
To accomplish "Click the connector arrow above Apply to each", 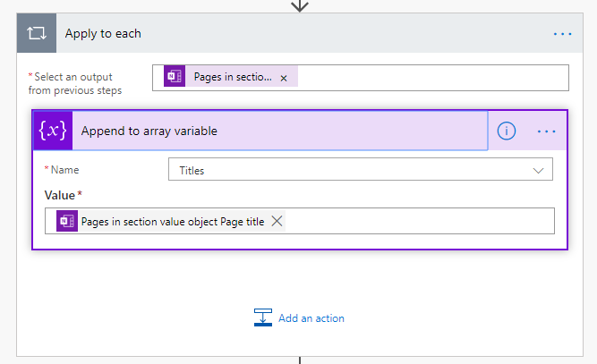I will coord(300,5).
